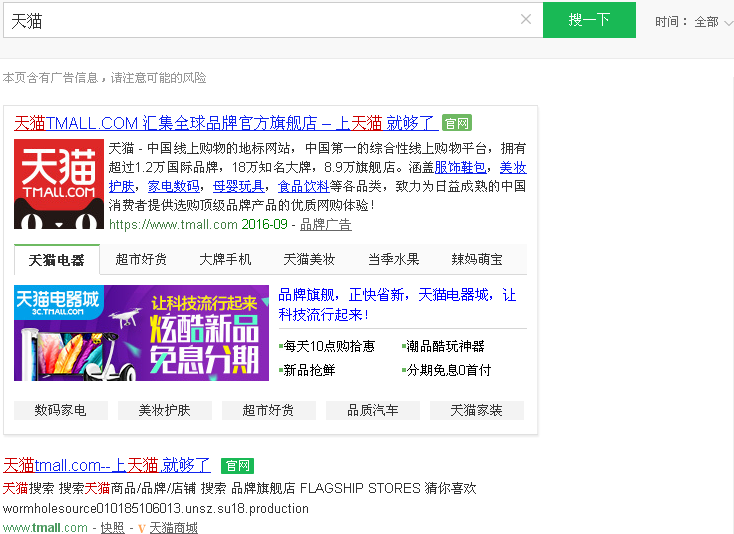Click the wormholesource010185106013 snippet text
This screenshot has width=734, height=534.
[x=155, y=508]
